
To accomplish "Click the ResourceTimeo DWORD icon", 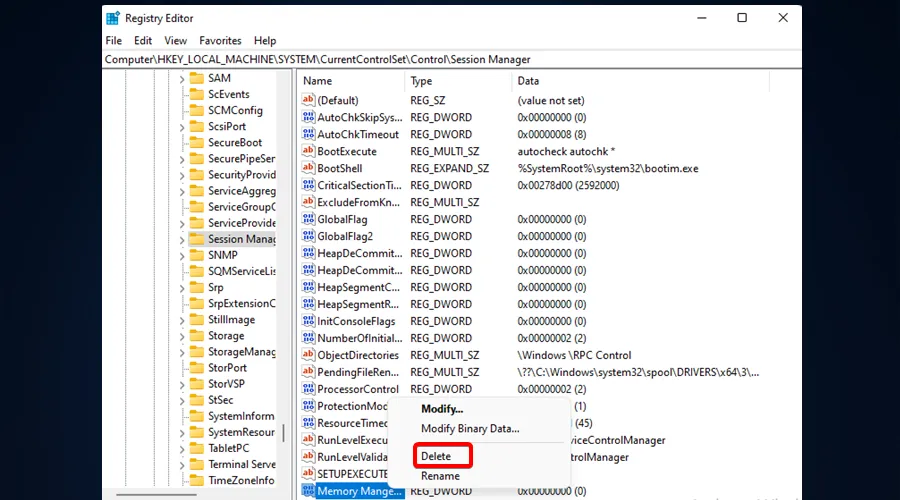I will click(x=308, y=423).
